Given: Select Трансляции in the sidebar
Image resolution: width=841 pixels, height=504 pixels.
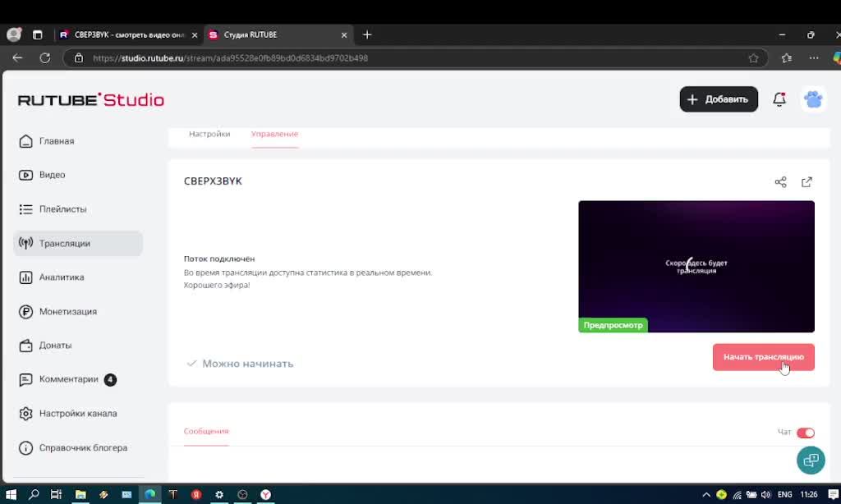Looking at the screenshot, I should [x=78, y=244].
